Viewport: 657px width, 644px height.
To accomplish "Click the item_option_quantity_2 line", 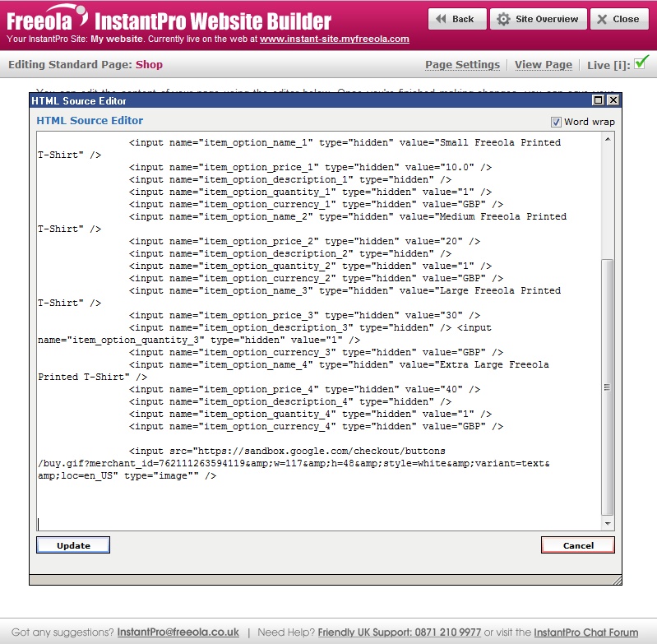I will click(310, 266).
